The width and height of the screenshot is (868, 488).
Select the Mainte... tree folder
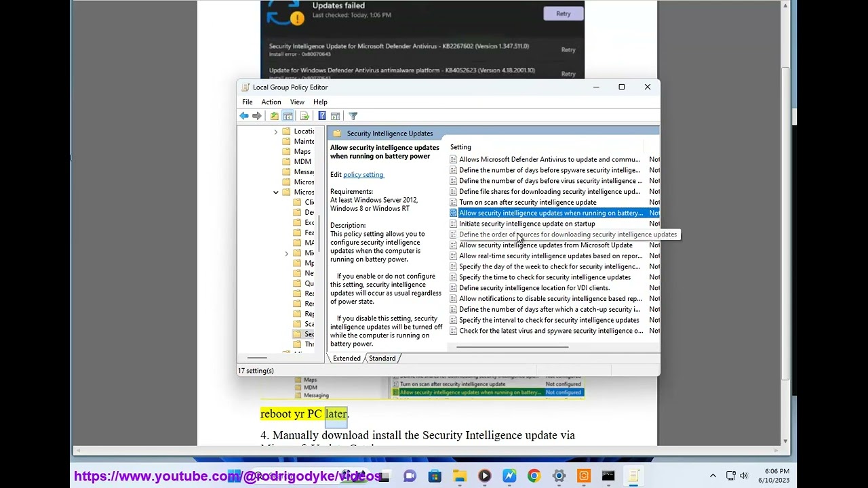click(298, 142)
